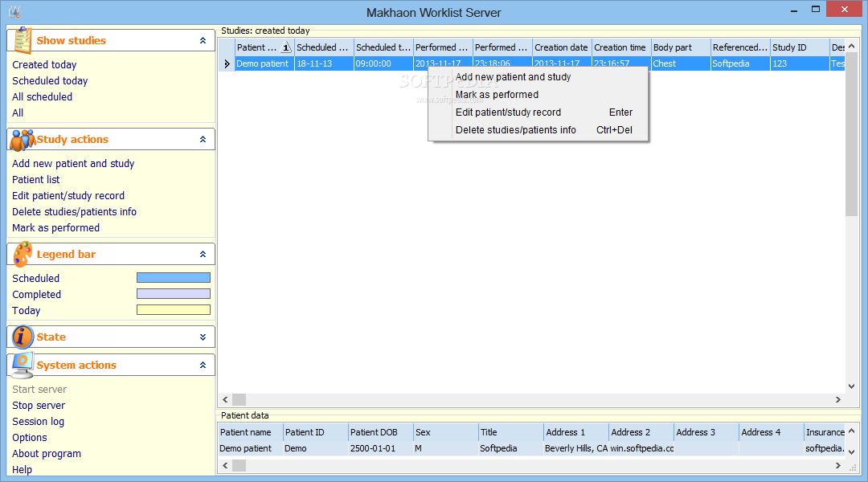
Task: Click the studies table scroll left arrow
Action: (225, 399)
